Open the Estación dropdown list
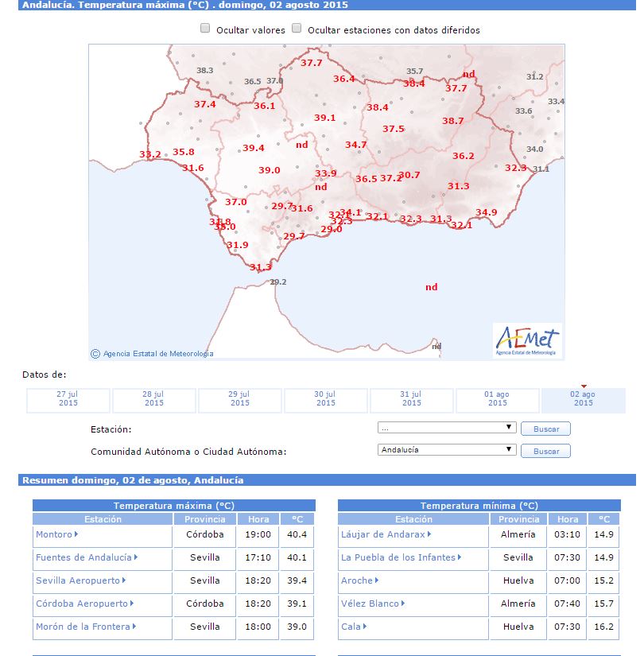This screenshot has height=656, width=644. [447, 428]
